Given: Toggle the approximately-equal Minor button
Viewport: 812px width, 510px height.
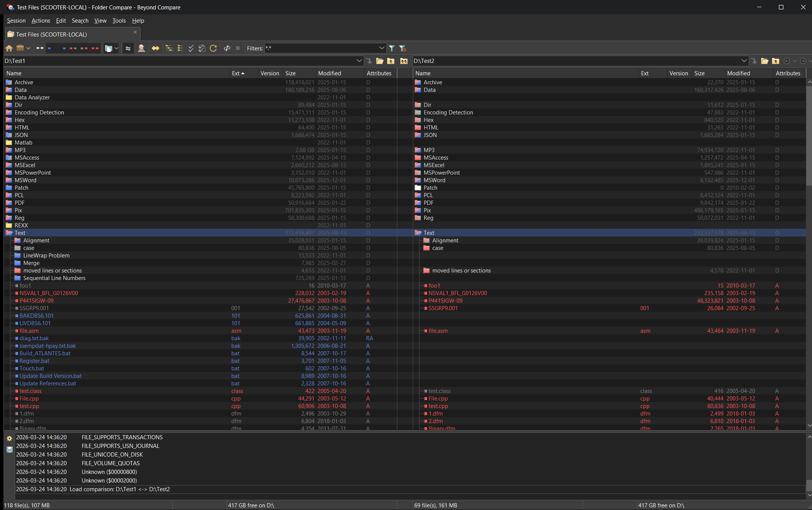Looking at the screenshot, I should 128,48.
